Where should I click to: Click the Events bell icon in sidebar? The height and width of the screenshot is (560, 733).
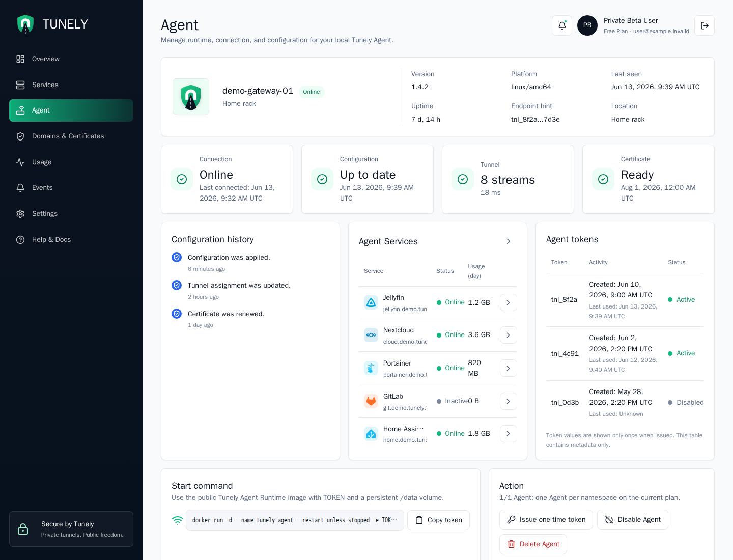(20, 188)
